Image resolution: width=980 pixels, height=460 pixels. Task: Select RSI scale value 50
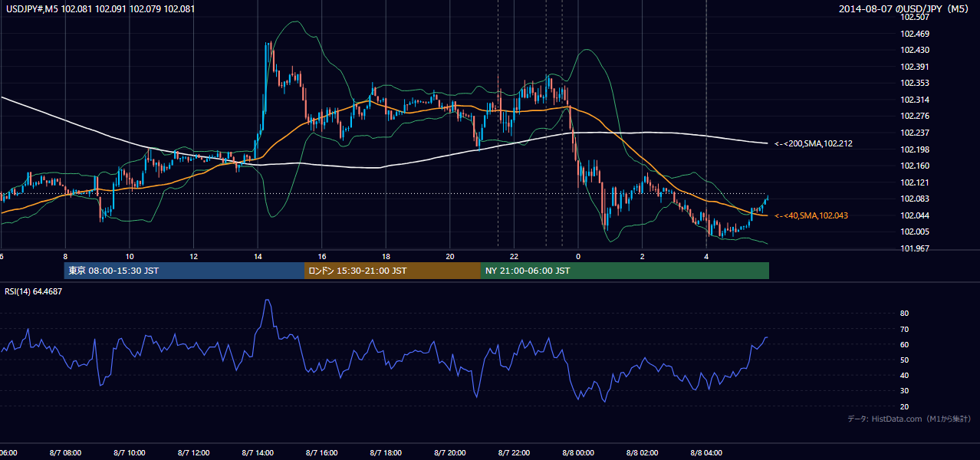[x=905, y=360]
